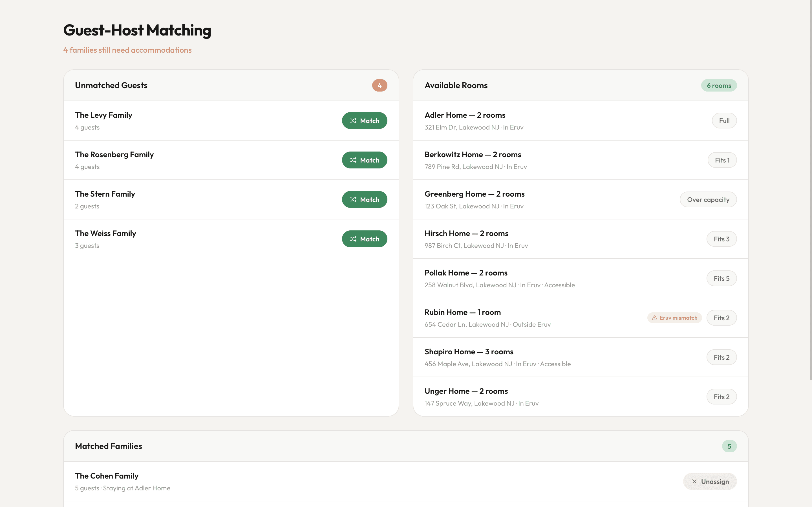Click shuffle icon on Rosenberg Family Match
812x507 pixels.
pos(353,160)
